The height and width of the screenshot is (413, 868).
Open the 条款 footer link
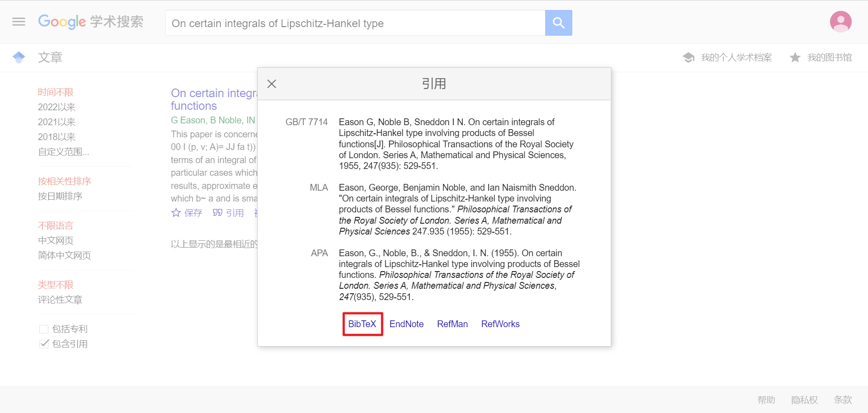843,400
